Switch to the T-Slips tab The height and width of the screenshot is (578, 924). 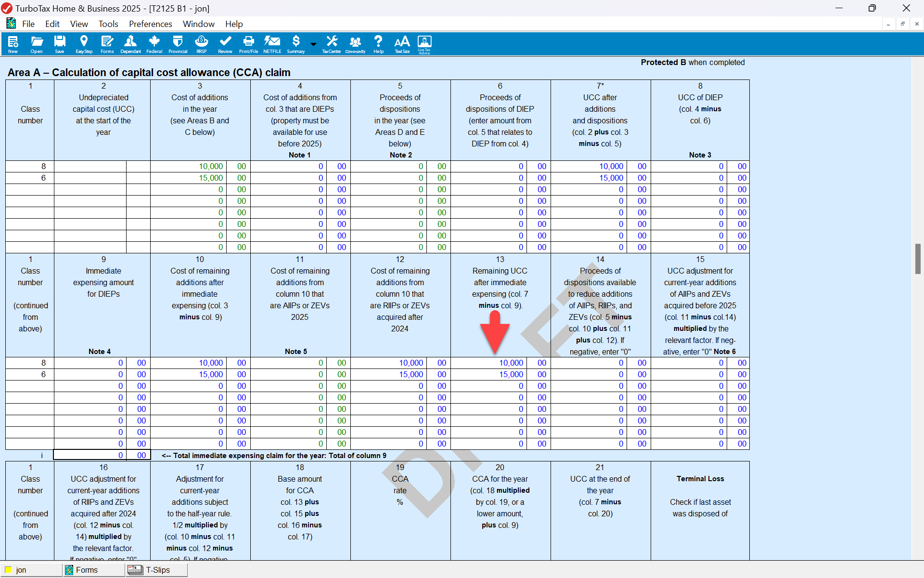(x=156, y=570)
